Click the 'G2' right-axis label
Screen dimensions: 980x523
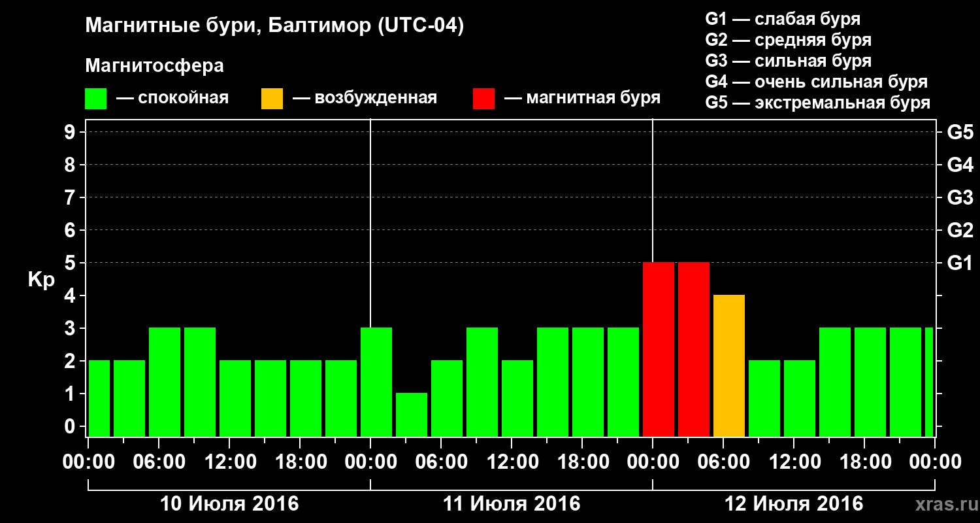pos(960,230)
